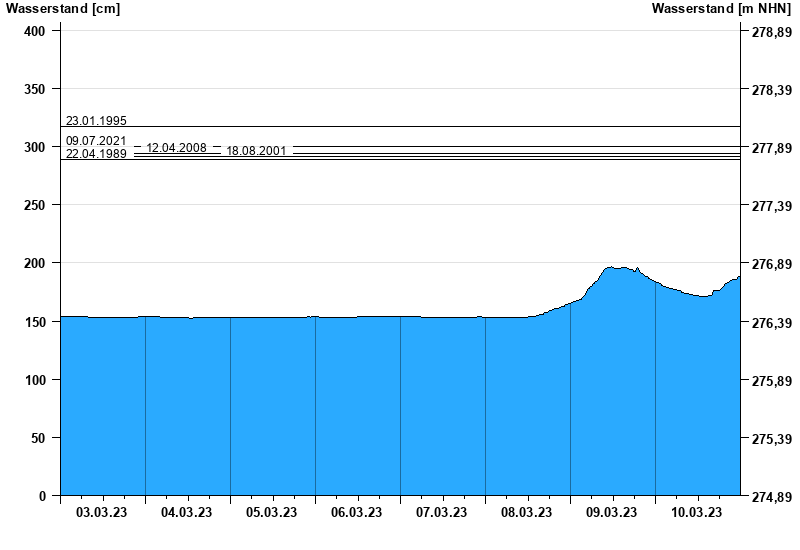This screenshot has width=800, height=550.
Task: Click the 06.03.23 date label
Action: click(x=357, y=513)
